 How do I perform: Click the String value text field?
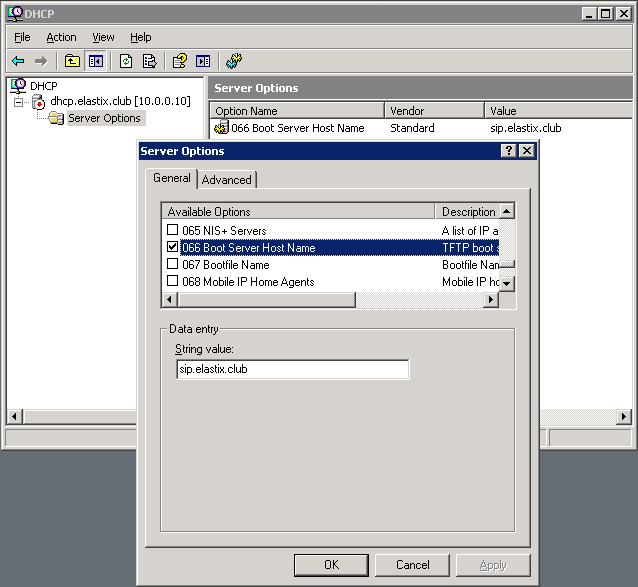tap(292, 369)
